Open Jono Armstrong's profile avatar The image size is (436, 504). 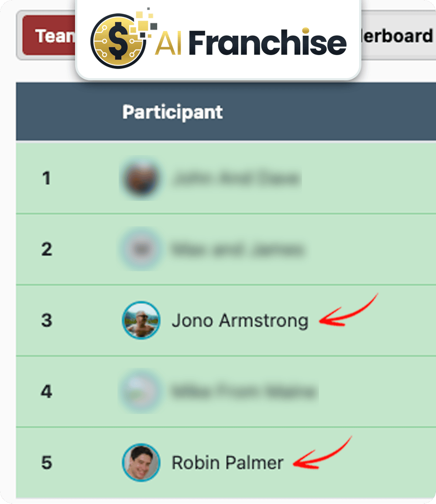pyautogui.click(x=141, y=320)
